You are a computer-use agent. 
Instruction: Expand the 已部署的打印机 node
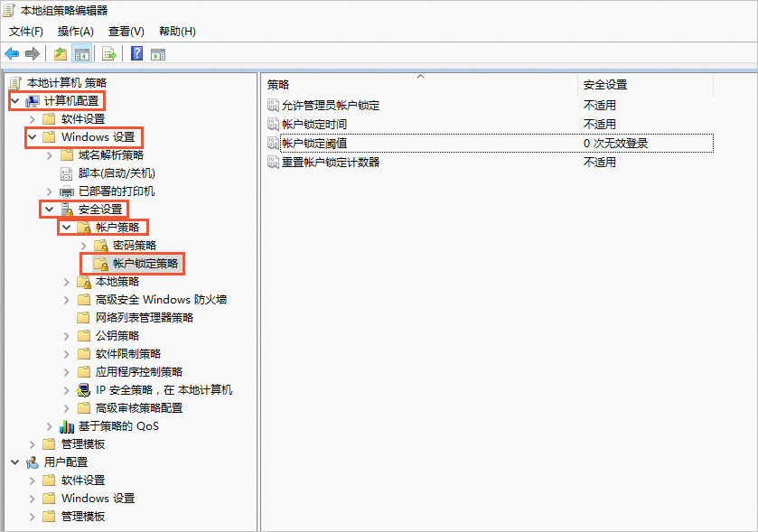(x=50, y=191)
